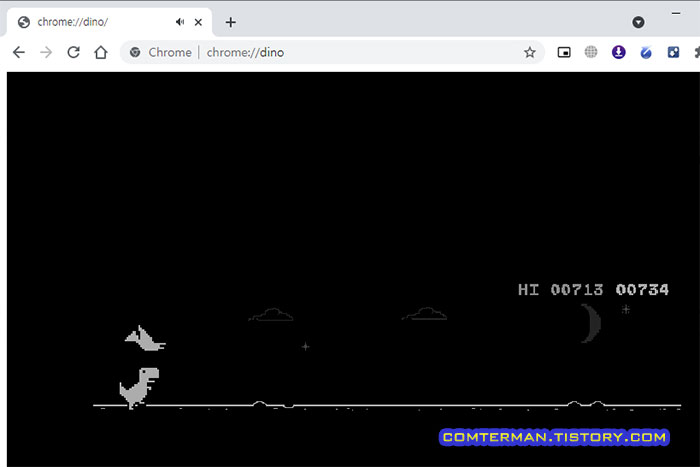
Task: Click the crescent moon in game
Action: tap(591, 323)
